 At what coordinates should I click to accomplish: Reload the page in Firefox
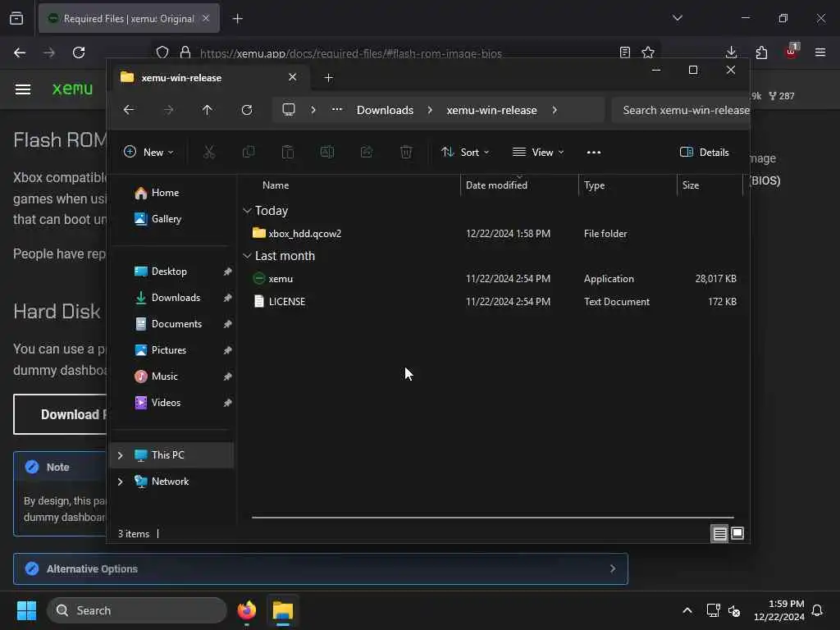(x=79, y=52)
